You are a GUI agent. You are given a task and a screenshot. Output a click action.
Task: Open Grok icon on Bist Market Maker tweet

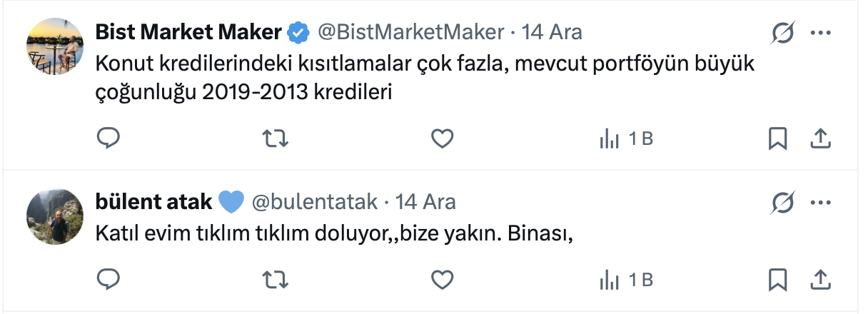tap(783, 34)
